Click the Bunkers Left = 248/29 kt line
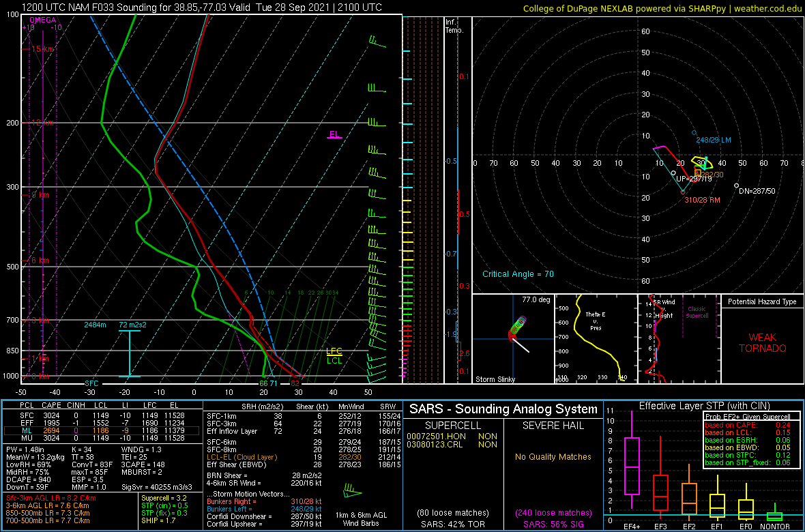Image resolution: width=805 pixels, height=532 pixels. click(x=264, y=508)
